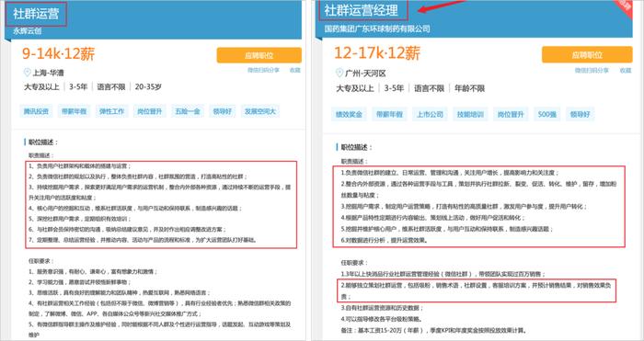Image resolution: width=644 pixels, height=341 pixels.
Task: Open the 国药集团广东环球制药有限公司 company link
Action: click(x=377, y=28)
